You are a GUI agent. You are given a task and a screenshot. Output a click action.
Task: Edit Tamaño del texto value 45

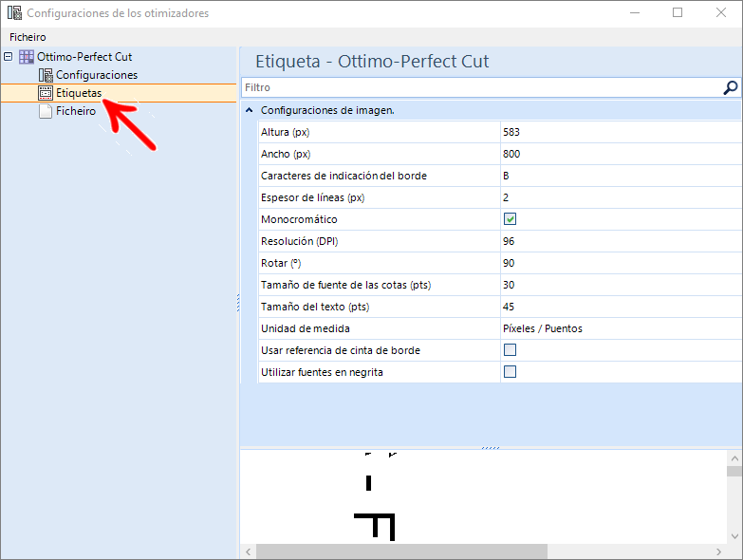(x=622, y=307)
